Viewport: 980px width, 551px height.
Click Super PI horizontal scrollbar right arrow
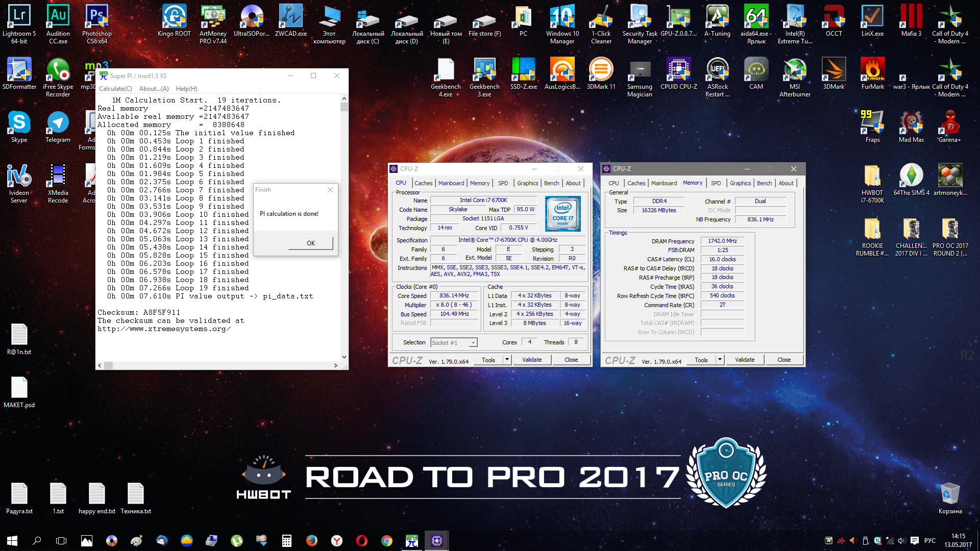coord(335,365)
